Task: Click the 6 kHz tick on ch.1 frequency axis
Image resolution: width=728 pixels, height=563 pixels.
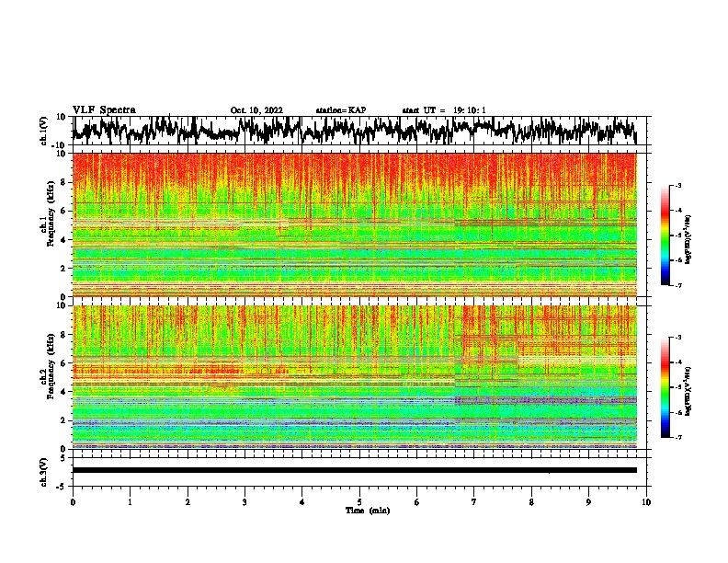Action: coord(63,211)
